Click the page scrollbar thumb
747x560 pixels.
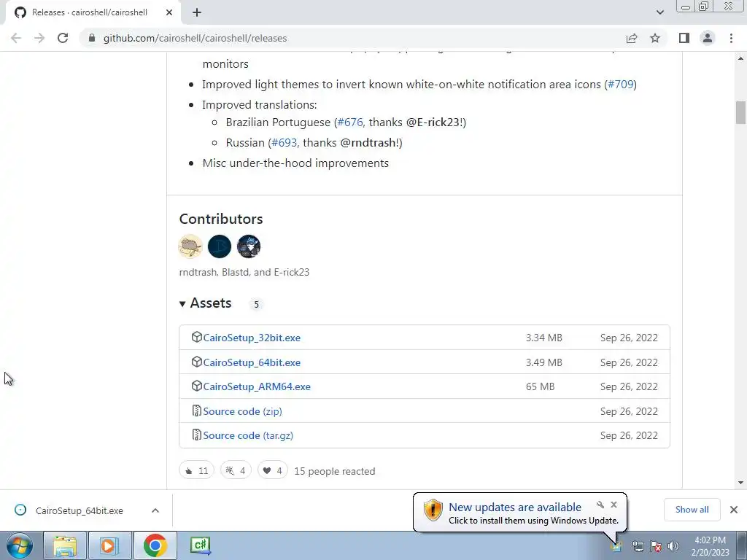point(740,112)
